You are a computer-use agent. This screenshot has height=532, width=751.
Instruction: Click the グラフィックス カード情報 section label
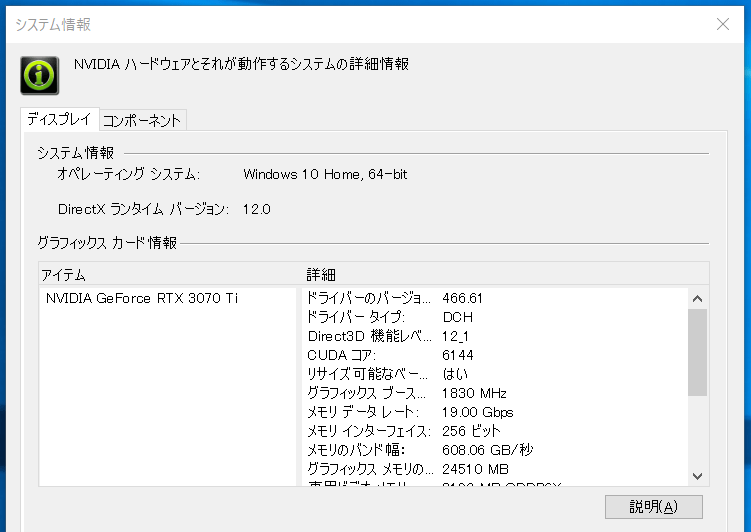pyautogui.click(x=107, y=243)
